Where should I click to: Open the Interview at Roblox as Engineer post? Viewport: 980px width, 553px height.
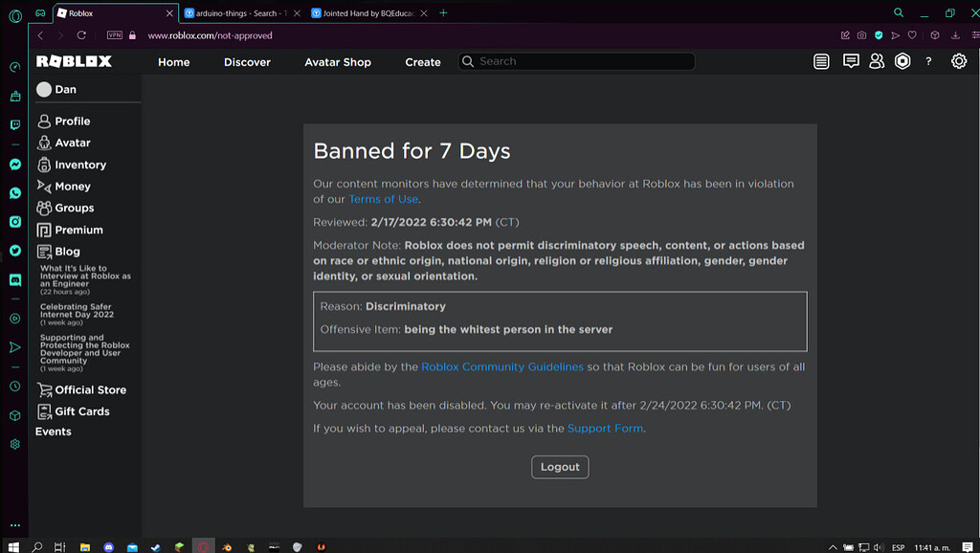pyautogui.click(x=85, y=279)
